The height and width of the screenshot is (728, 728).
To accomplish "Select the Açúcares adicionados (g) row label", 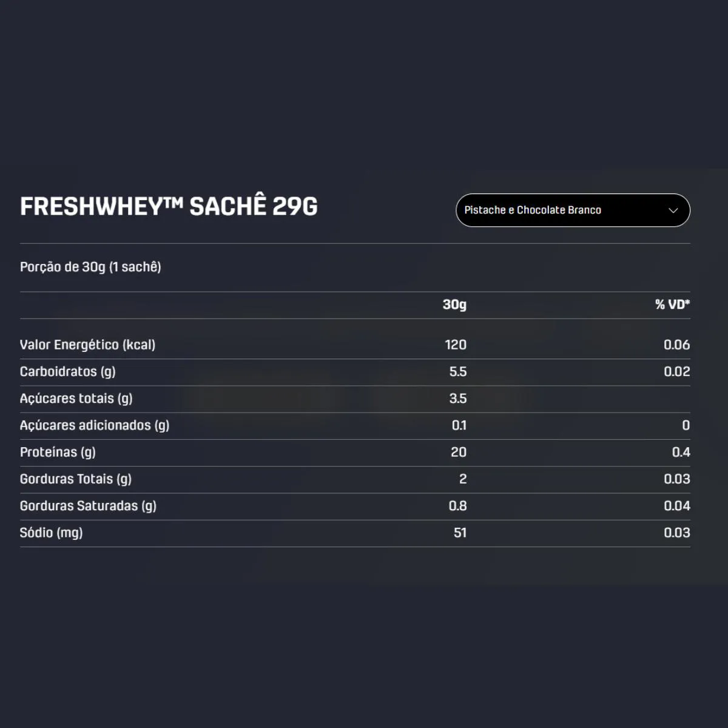I will tap(95, 425).
